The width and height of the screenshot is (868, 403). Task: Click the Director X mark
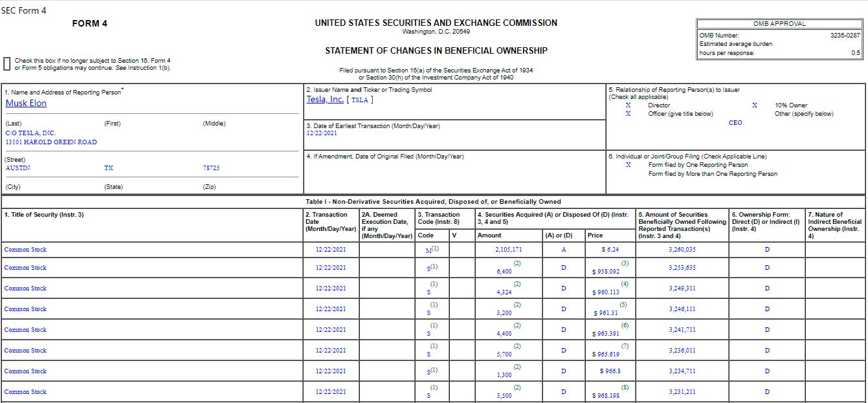pyautogui.click(x=628, y=105)
